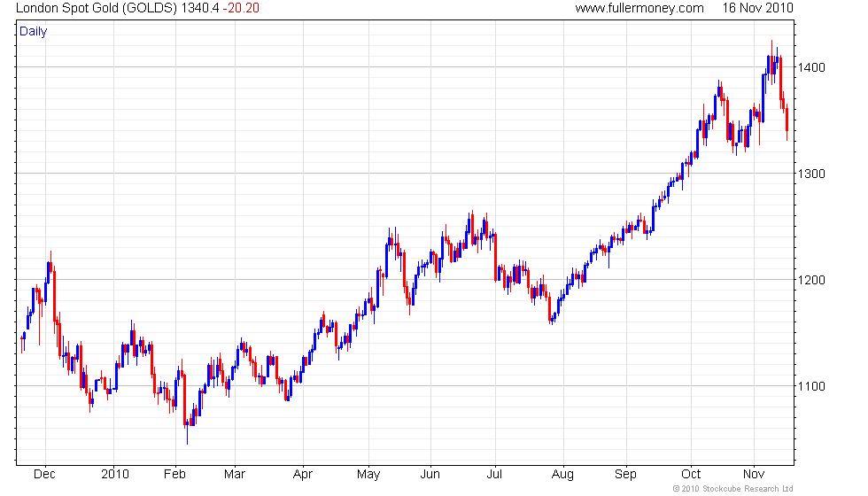868x496 pixels.
Task: Click the 1300 price axis label
Action: tap(811, 174)
